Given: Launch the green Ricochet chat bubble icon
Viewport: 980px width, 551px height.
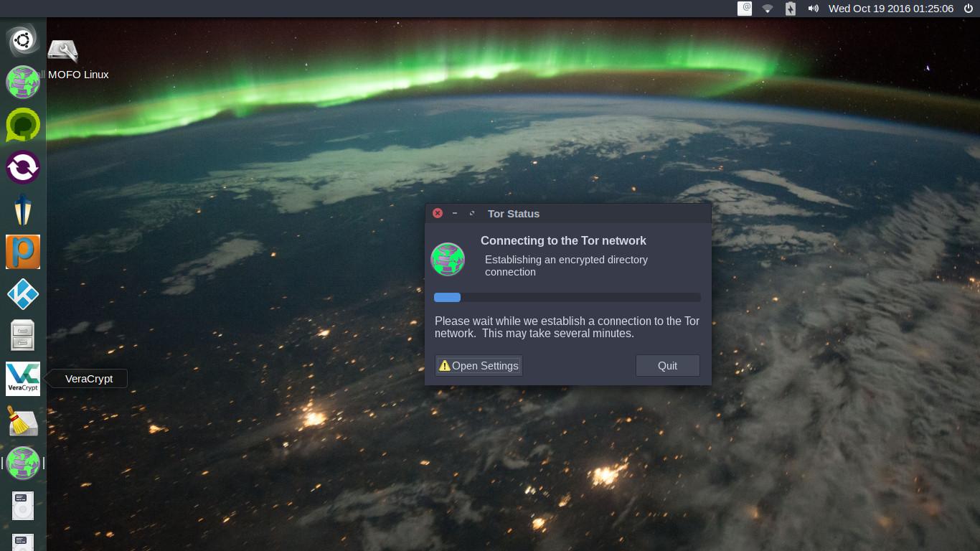Looking at the screenshot, I should click(23, 125).
